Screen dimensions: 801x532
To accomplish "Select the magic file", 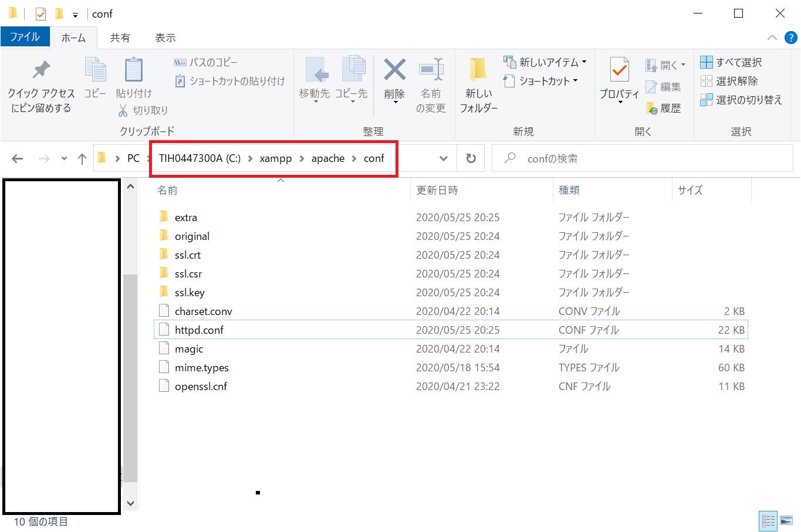I will coord(450,348).
